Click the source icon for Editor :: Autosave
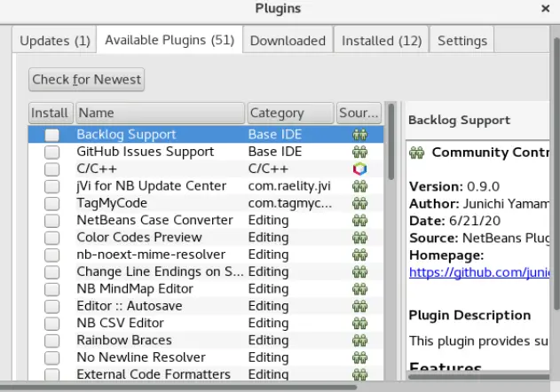 [x=359, y=306]
